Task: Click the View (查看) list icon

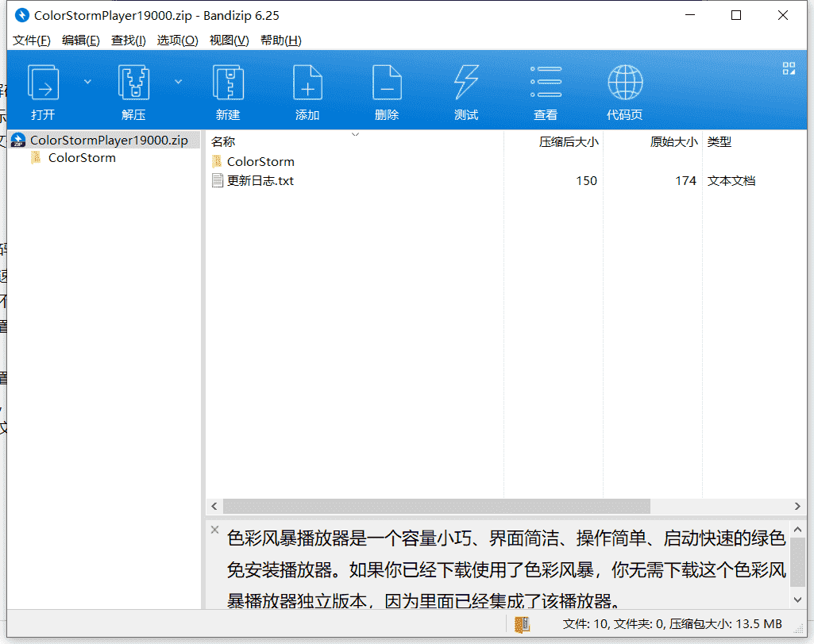Action: point(546,82)
